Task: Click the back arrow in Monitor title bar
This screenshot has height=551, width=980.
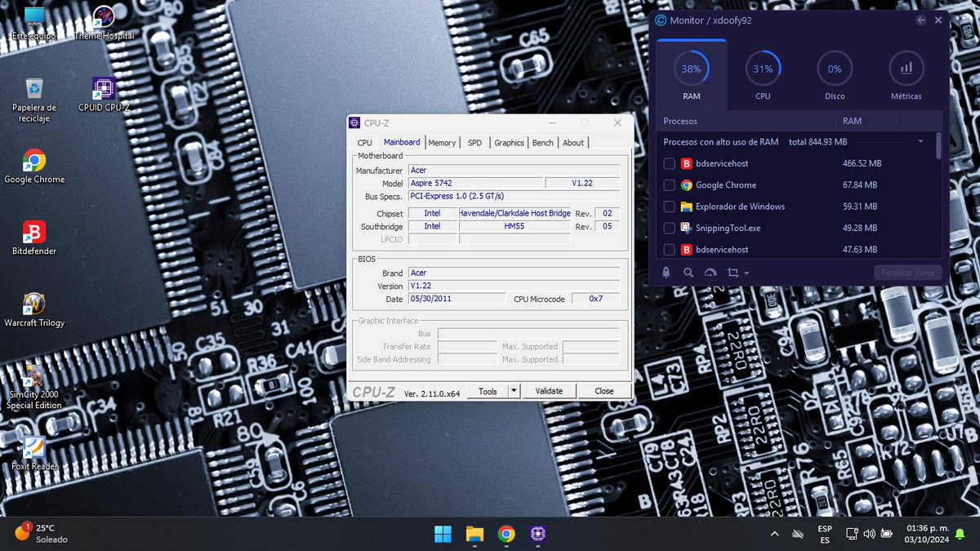Action: [921, 20]
